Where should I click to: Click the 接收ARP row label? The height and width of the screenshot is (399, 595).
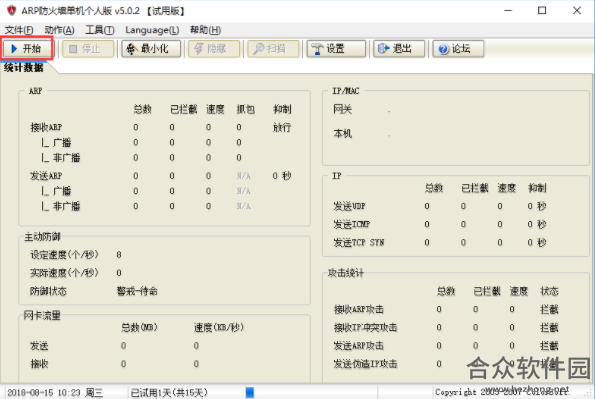(46, 127)
